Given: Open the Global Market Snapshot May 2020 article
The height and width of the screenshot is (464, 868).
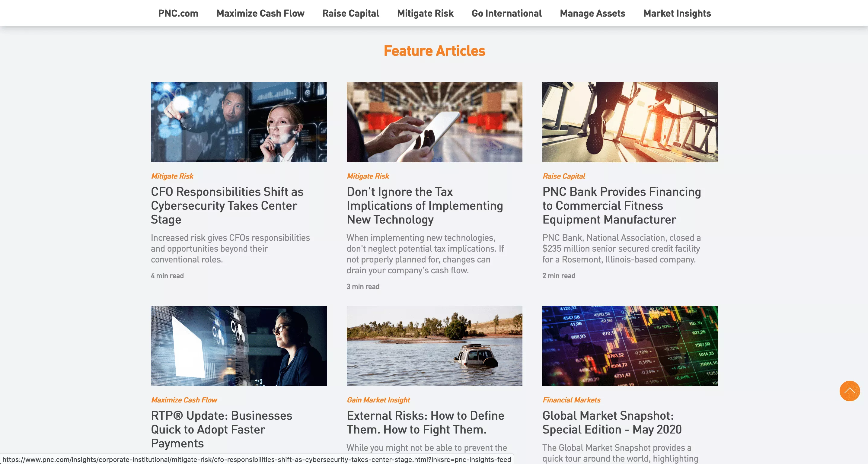Looking at the screenshot, I should (611, 422).
